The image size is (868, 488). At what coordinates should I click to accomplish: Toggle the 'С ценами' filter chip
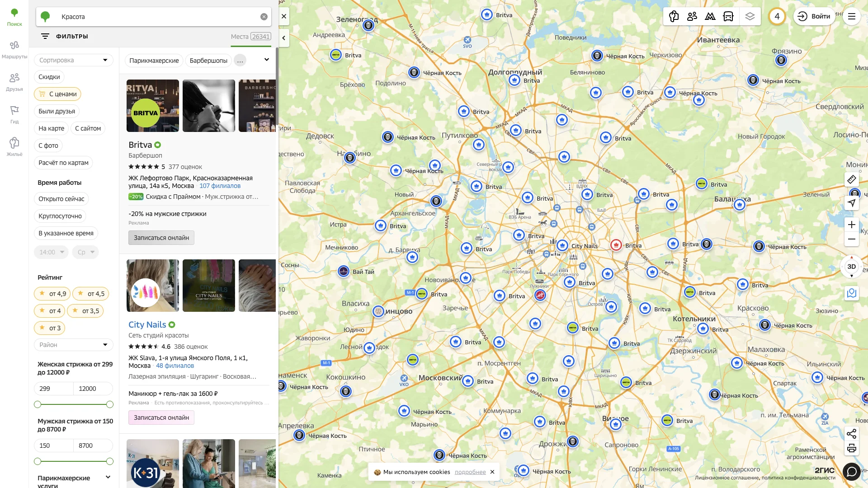[57, 94]
